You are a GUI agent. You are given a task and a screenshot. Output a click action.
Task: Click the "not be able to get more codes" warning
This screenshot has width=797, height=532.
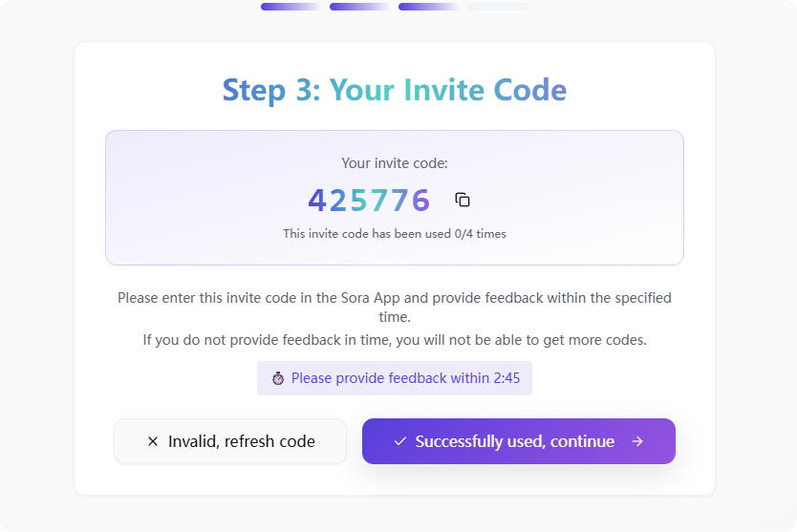point(394,340)
